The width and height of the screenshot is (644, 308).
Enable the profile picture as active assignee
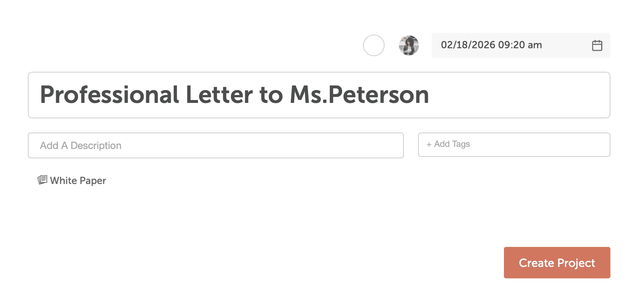tap(409, 45)
